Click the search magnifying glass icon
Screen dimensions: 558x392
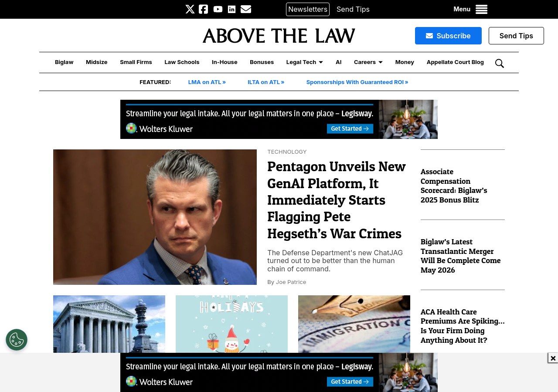[x=500, y=63]
